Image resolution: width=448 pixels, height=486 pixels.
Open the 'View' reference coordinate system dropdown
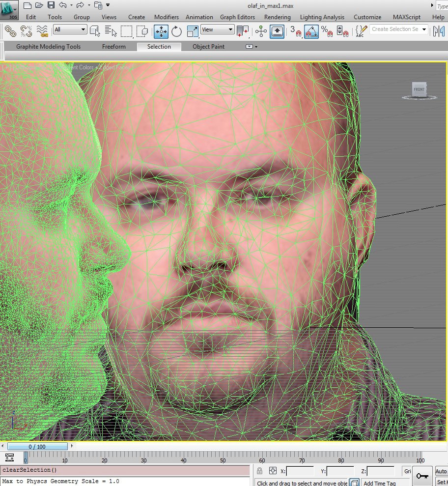click(x=217, y=29)
